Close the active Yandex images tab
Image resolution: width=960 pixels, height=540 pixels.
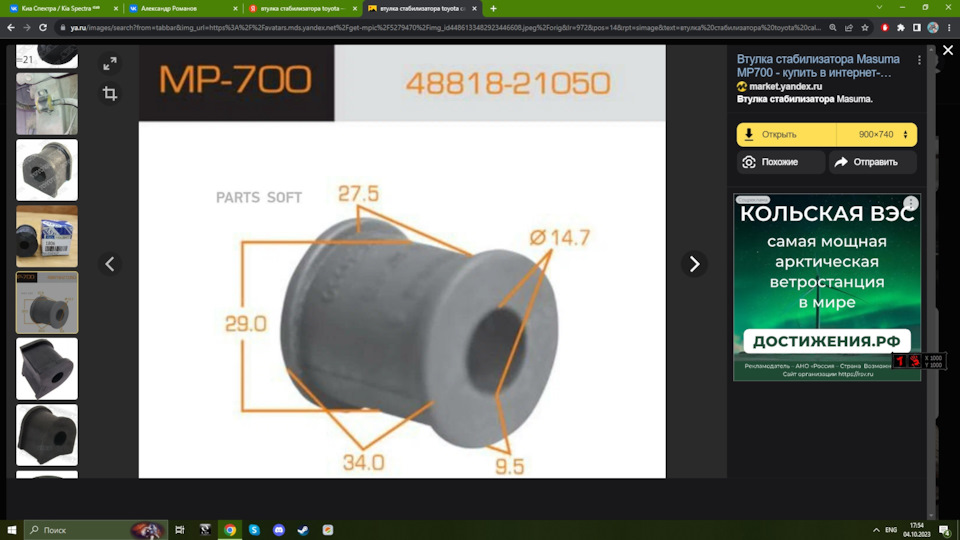coord(474,9)
